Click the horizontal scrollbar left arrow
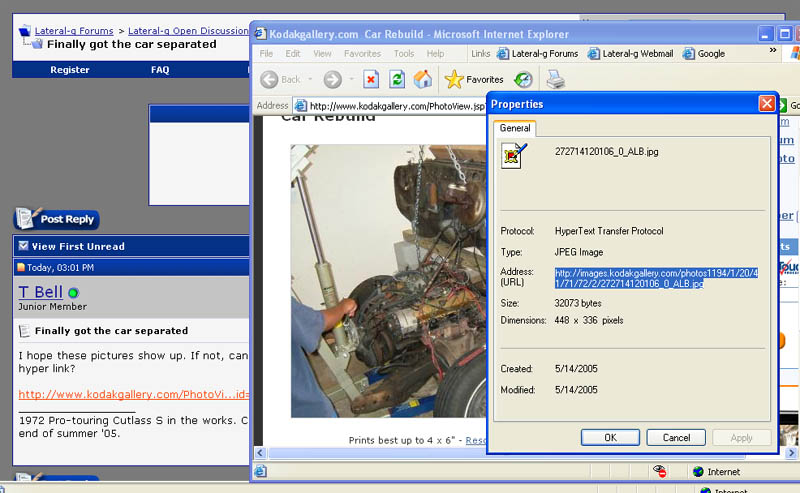800x493 pixels. click(x=260, y=453)
